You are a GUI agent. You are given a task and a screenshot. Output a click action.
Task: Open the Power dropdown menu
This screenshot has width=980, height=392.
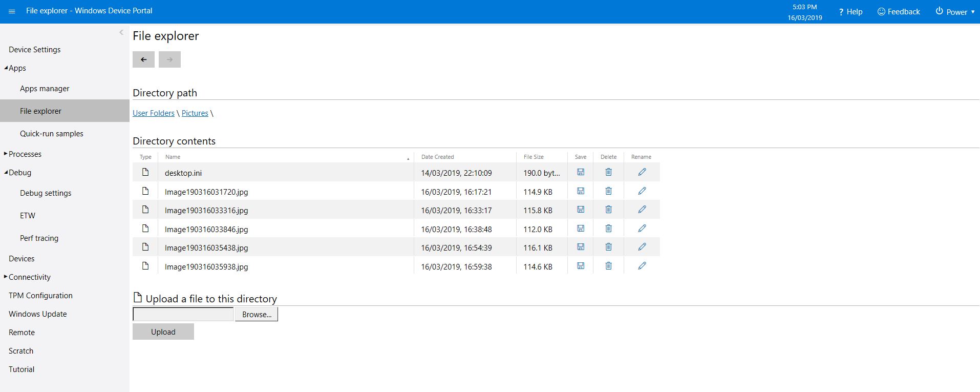click(x=955, y=12)
